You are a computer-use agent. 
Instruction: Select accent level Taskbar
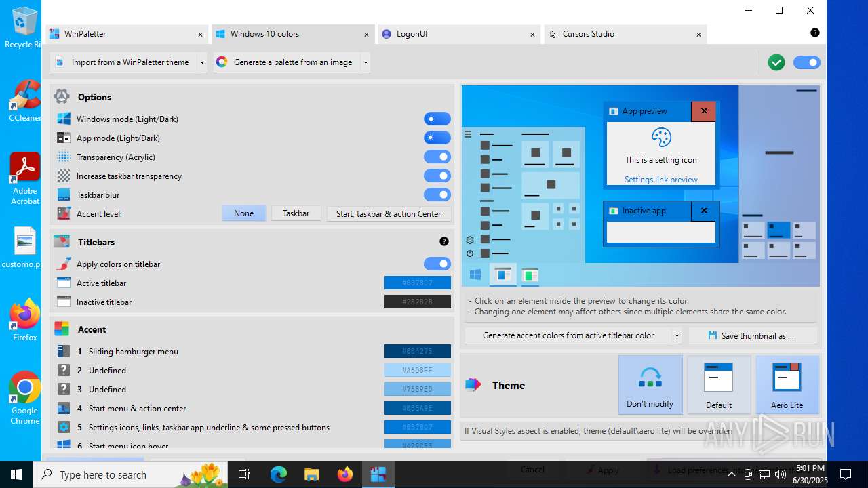tap(296, 213)
